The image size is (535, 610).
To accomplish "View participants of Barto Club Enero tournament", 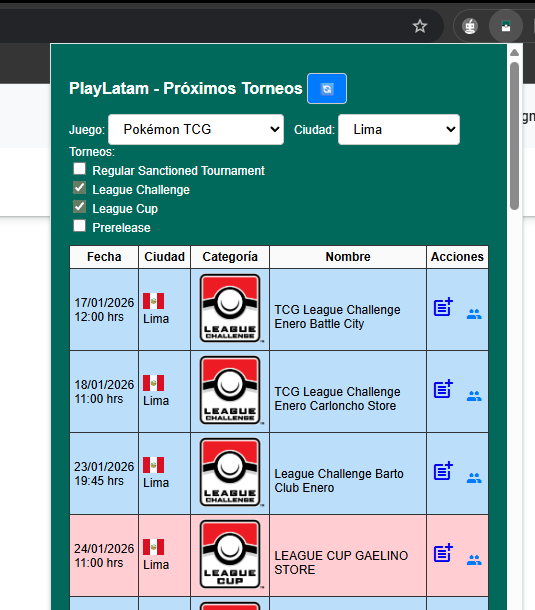I will (x=474, y=478).
